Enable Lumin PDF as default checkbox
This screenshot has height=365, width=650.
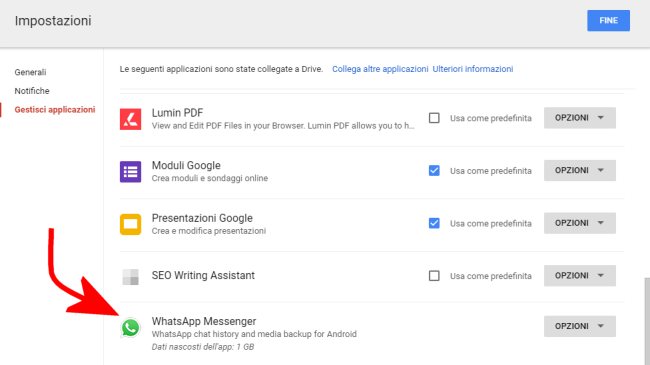click(434, 118)
